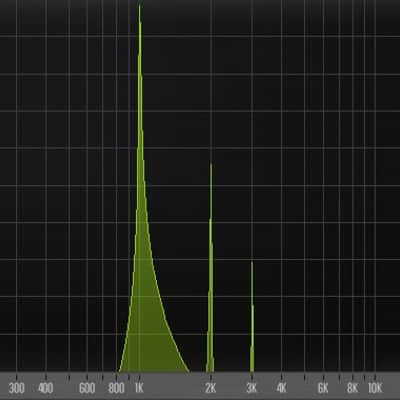Click the unlabeled tick between 6K and 8K
This screenshot has width=400, height=400.
pyautogui.click(x=339, y=377)
